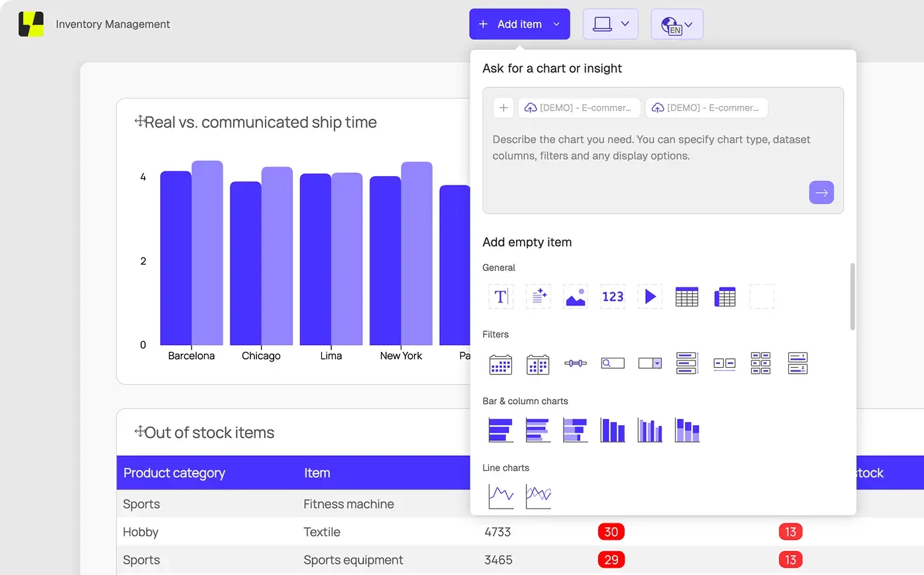Click the item panel scrollbar
924x575 pixels.
(x=852, y=296)
